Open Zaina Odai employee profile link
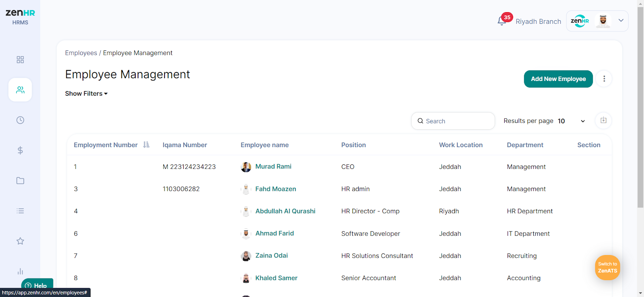 click(x=272, y=255)
